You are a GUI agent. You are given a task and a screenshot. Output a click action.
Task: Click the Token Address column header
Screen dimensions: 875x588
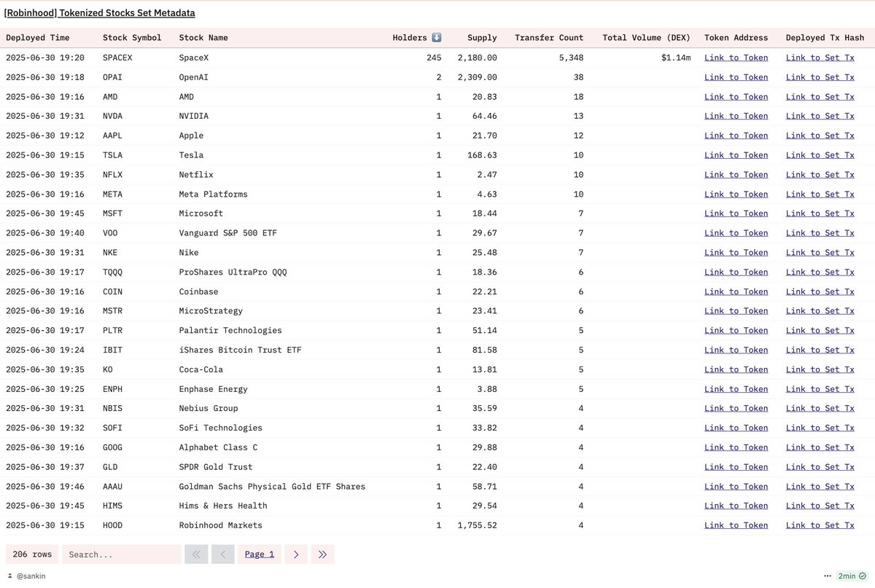pos(736,38)
